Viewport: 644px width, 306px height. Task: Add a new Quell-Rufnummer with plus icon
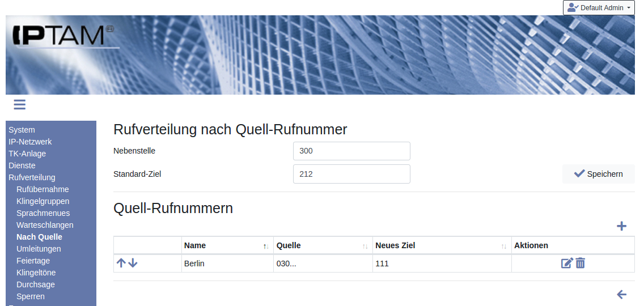tap(621, 226)
